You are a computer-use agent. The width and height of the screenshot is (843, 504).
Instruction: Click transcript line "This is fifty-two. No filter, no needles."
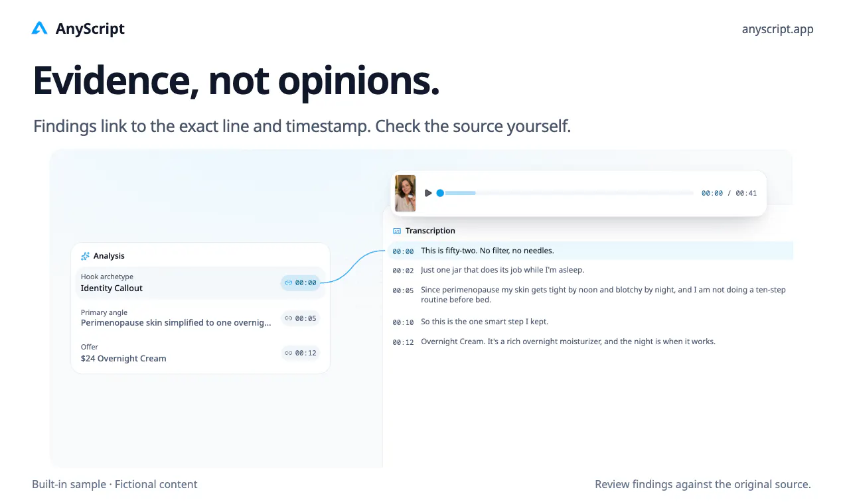pyautogui.click(x=487, y=251)
